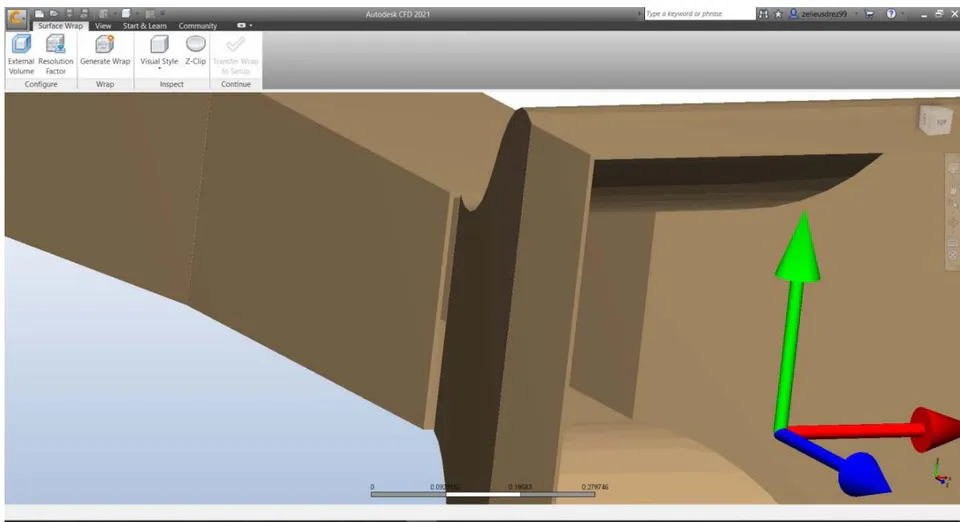Expand the ribbon display options dropdown
The width and height of the screenshot is (960, 522).
coord(244,26)
